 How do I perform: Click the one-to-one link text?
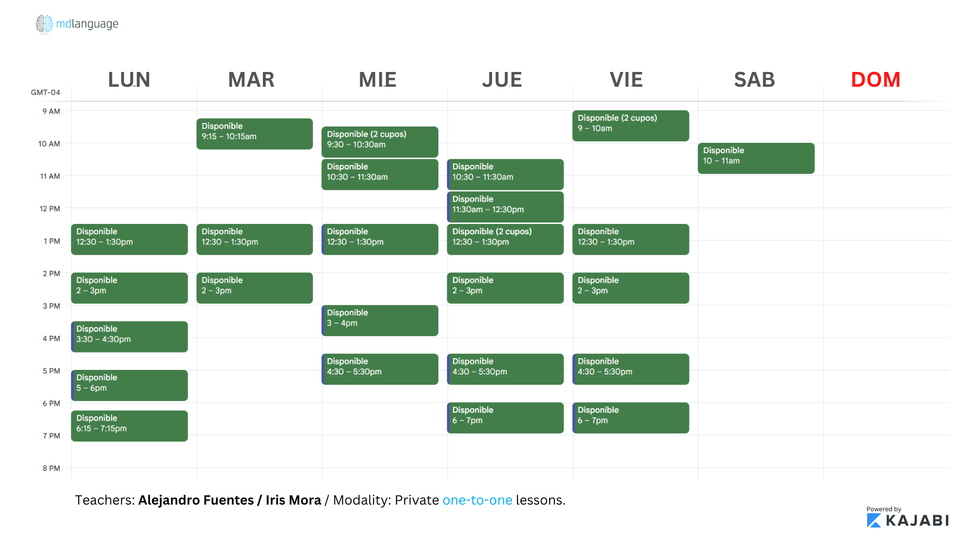(x=477, y=500)
